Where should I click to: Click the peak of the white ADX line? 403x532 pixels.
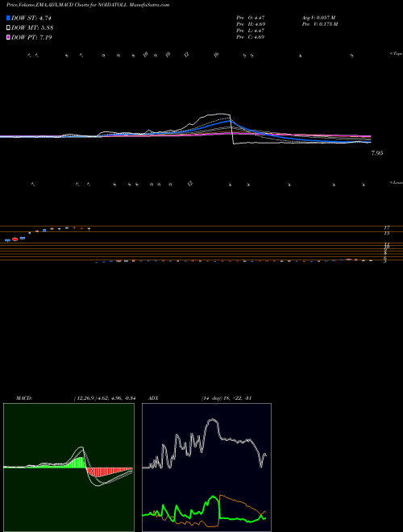pyautogui.click(x=212, y=420)
